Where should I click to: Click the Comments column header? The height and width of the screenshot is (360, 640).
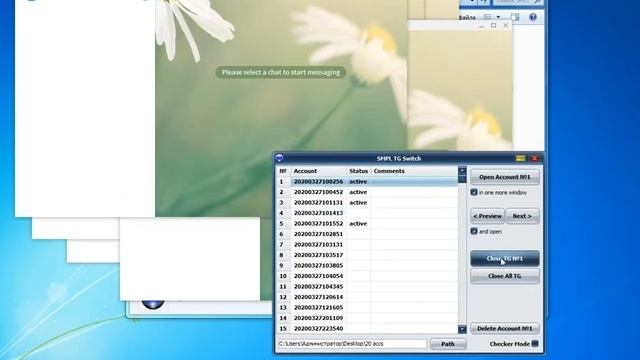414,171
